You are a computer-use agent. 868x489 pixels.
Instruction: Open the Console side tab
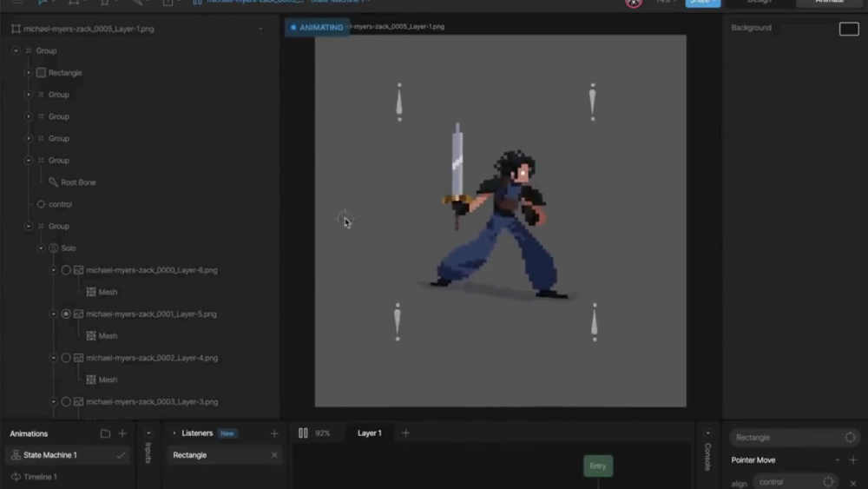click(707, 457)
